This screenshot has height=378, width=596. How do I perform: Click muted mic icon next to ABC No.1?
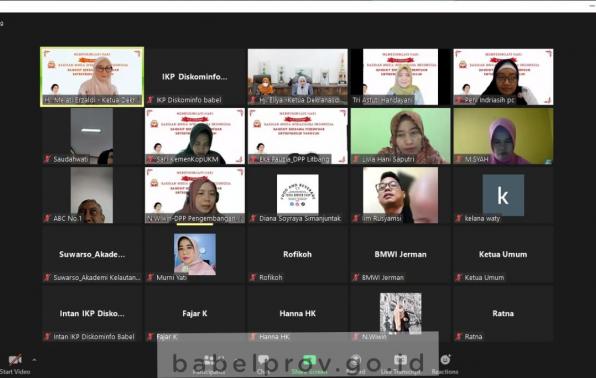tap(48, 218)
